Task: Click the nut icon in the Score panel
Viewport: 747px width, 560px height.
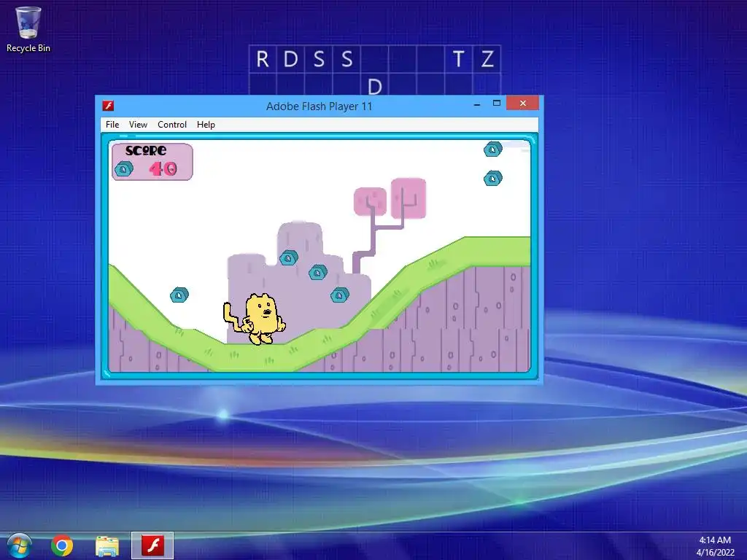Action: [124, 168]
